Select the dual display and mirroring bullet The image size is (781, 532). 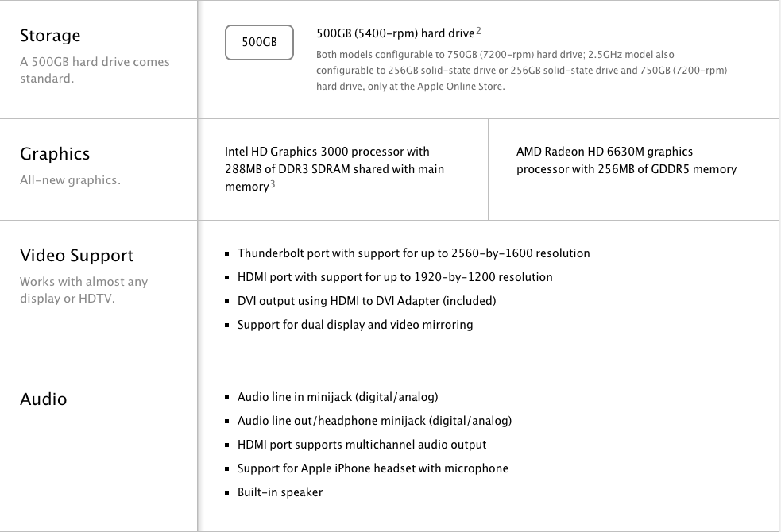[354, 325]
